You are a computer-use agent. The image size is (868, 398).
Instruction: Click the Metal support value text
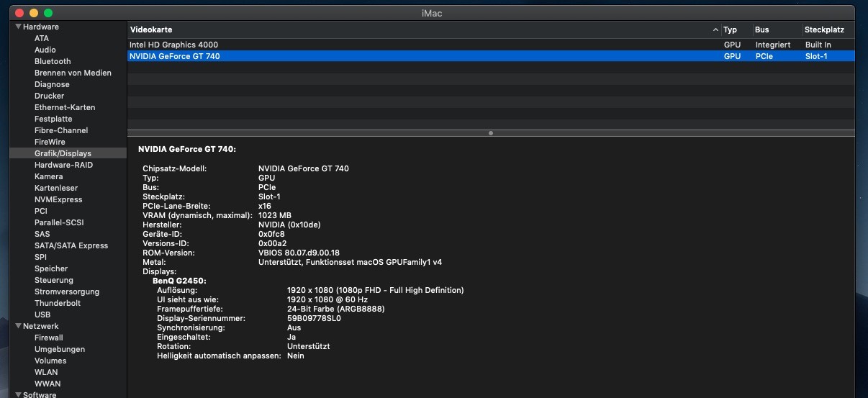(350, 262)
